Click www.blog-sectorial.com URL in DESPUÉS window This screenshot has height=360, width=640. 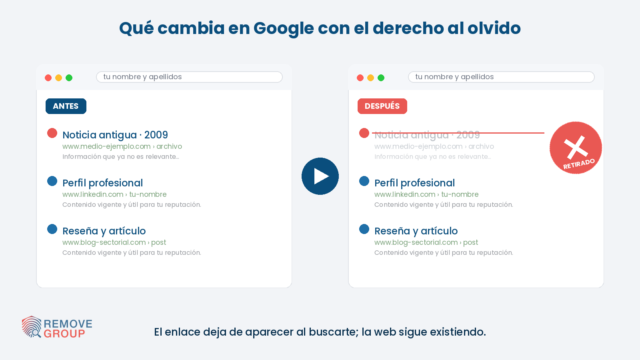426,242
